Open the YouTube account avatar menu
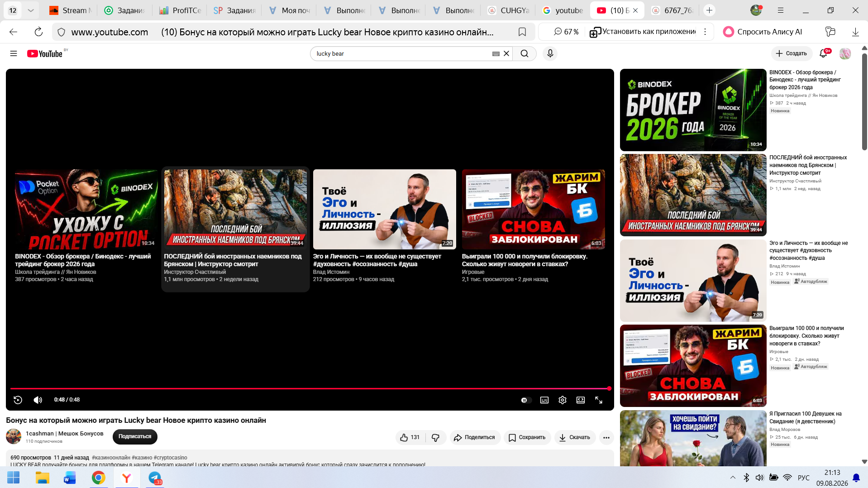868x488 pixels. (x=845, y=53)
